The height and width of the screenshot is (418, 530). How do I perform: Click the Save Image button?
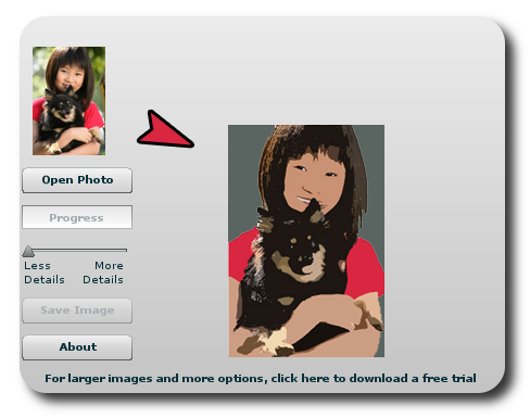click(x=77, y=311)
